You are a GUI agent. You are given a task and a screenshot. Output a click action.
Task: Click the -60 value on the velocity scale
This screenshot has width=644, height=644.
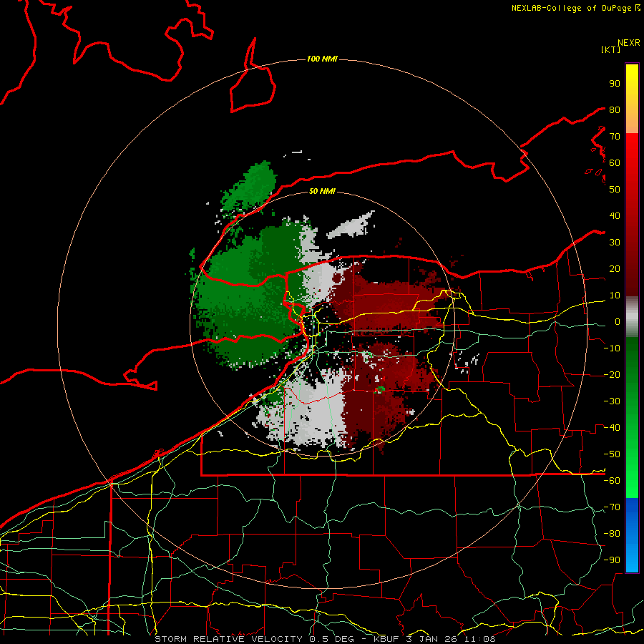click(612, 481)
